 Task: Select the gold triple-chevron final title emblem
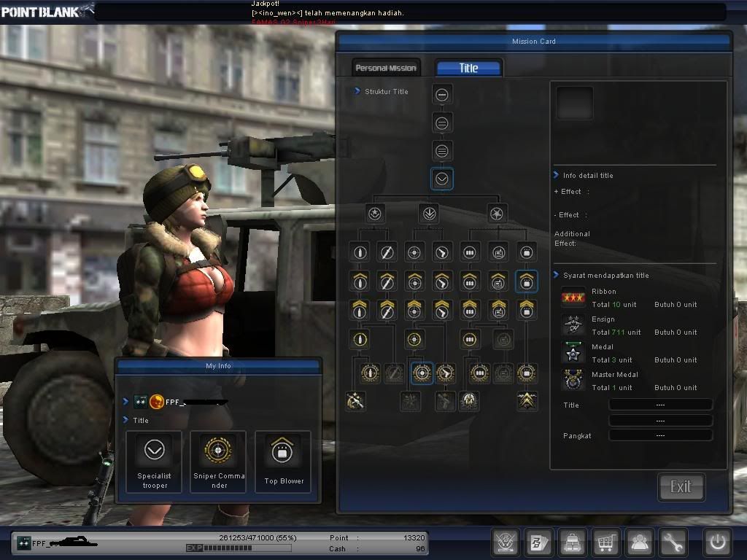point(527,401)
